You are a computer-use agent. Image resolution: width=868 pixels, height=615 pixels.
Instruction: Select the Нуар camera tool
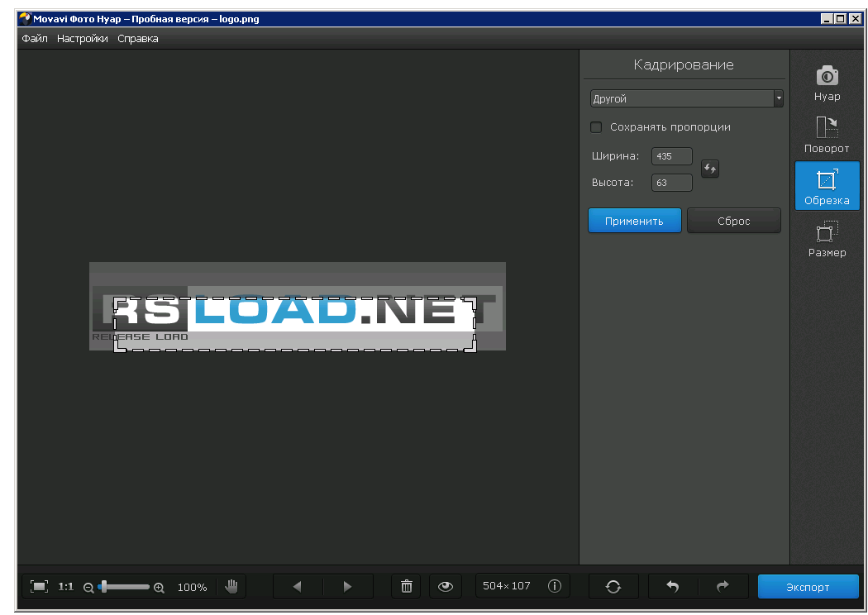coord(827,83)
